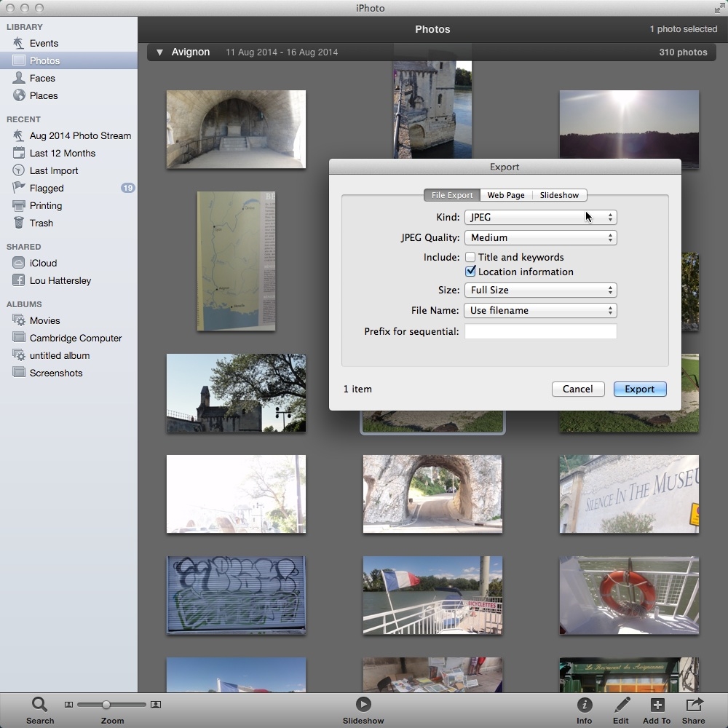Select the rock tunnel road photo
The height and width of the screenshot is (728, 728).
click(432, 494)
